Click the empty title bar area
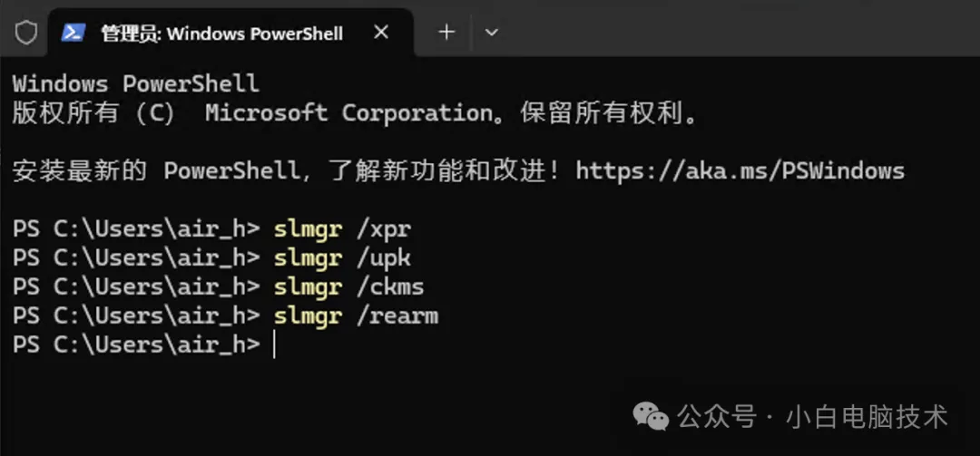 [726, 33]
